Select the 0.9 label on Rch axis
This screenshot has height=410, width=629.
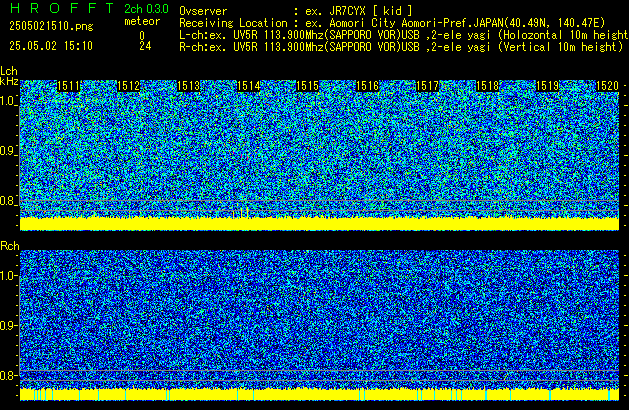click(x=8, y=325)
